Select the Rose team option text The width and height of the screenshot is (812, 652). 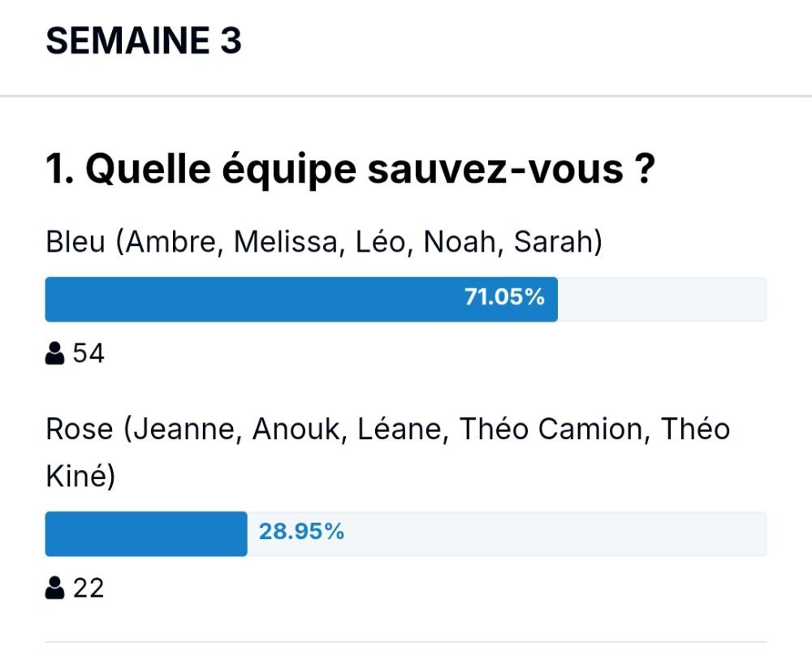(x=388, y=452)
